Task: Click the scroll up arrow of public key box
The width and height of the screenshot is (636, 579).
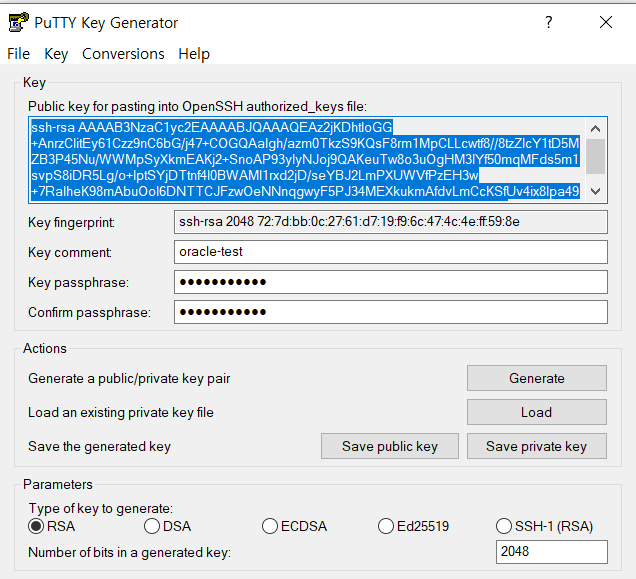Action: point(595,129)
